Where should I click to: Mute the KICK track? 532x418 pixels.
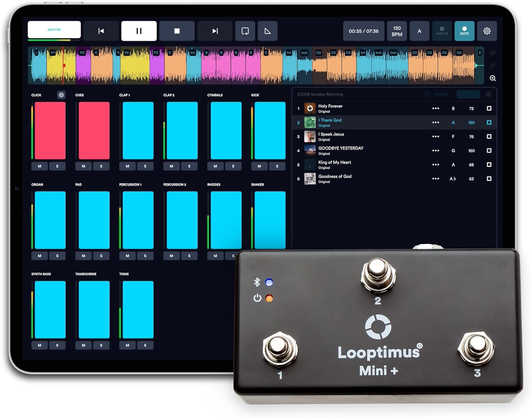pyautogui.click(x=259, y=166)
